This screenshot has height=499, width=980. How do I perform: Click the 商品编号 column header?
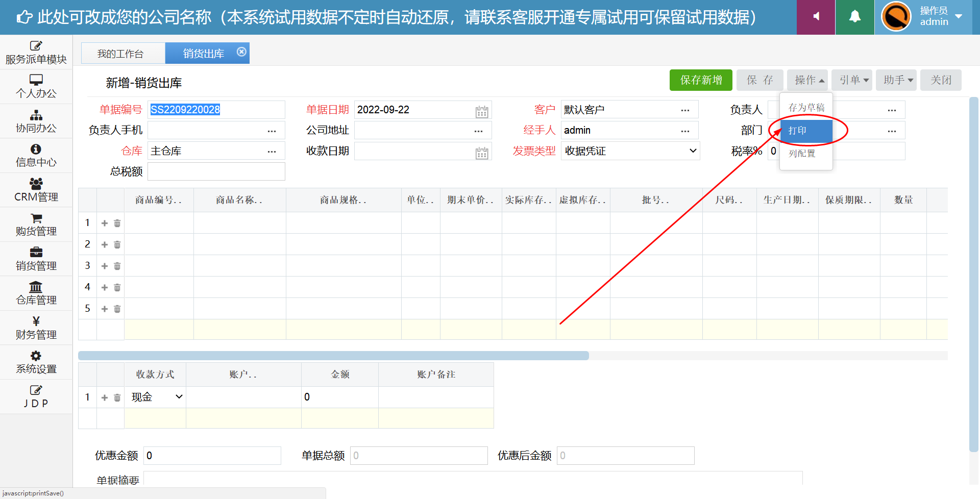coord(159,200)
